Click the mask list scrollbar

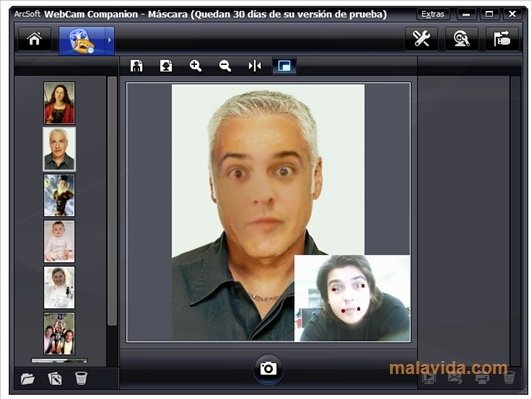tap(112, 201)
